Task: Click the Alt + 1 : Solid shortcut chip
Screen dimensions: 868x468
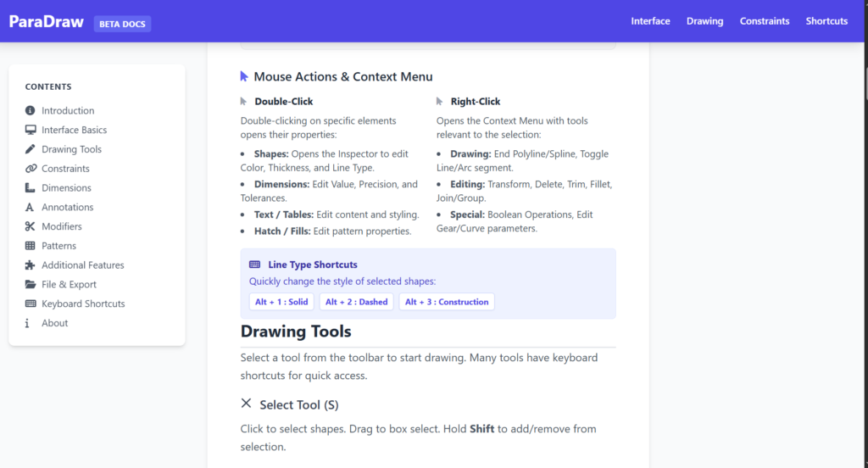Action: (x=281, y=302)
